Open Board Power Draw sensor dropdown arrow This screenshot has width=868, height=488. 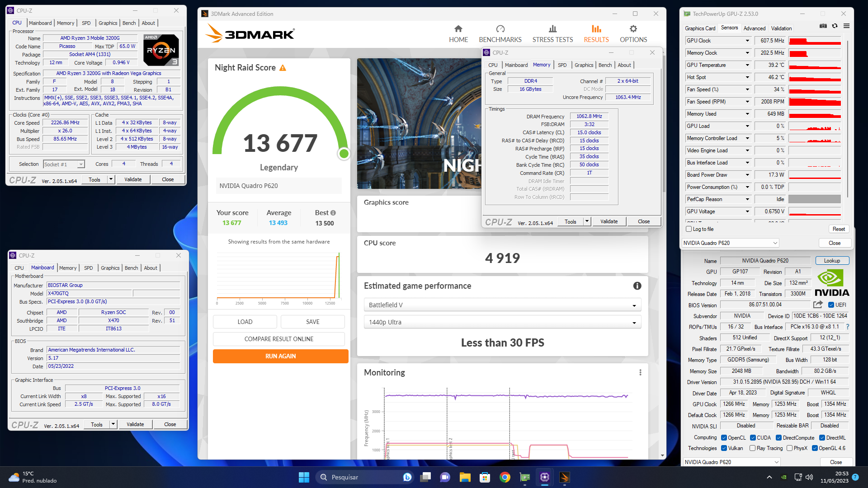pyautogui.click(x=747, y=175)
